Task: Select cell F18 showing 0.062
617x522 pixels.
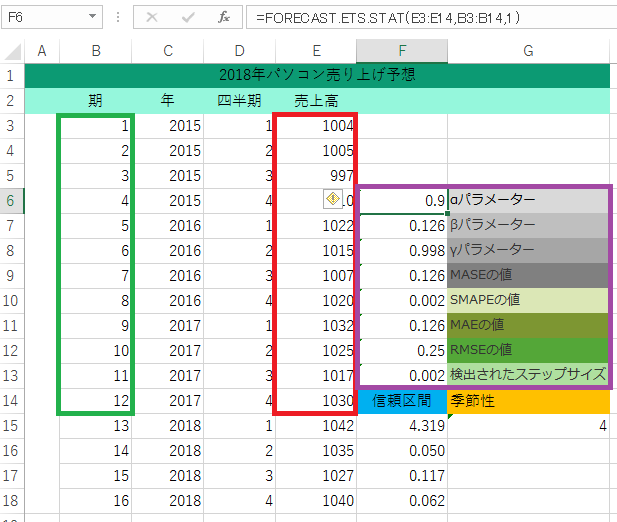Action: tap(402, 500)
